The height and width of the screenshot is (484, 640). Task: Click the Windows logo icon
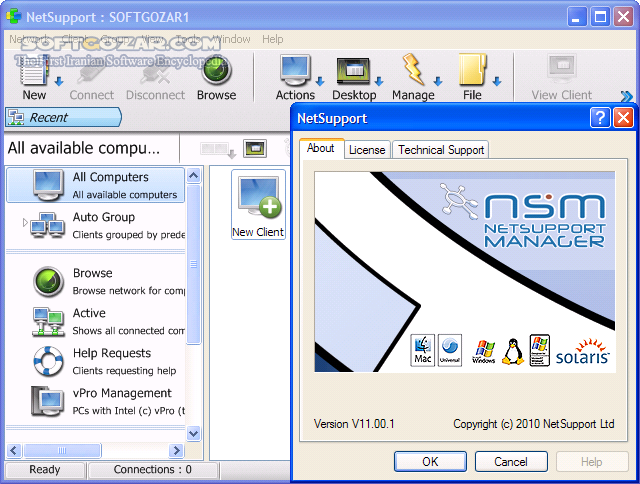(x=484, y=351)
